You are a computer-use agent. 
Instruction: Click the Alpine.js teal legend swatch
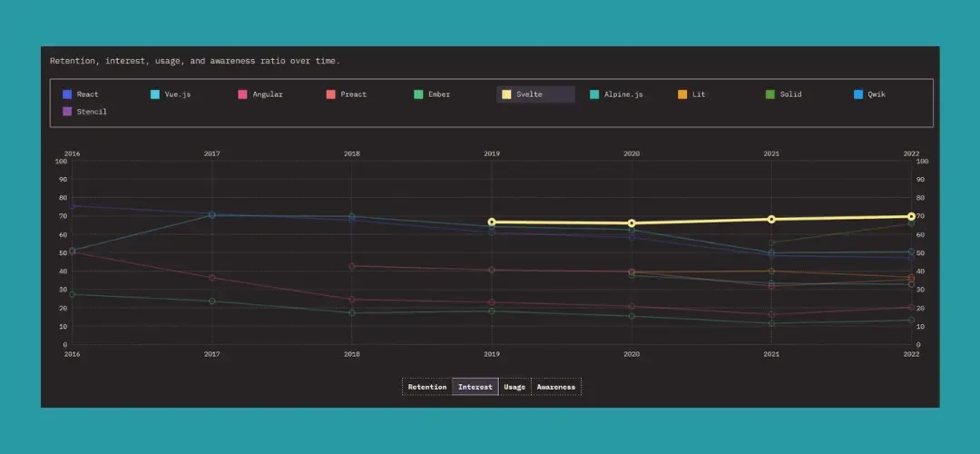tap(594, 94)
